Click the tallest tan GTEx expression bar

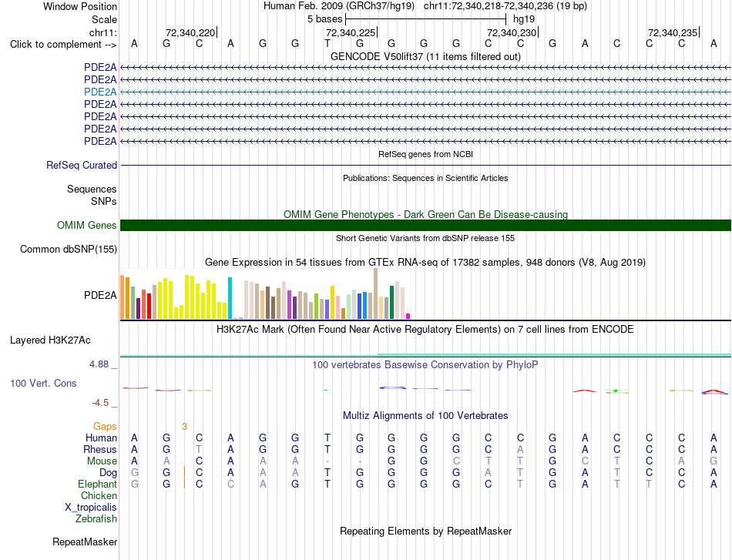click(376, 293)
